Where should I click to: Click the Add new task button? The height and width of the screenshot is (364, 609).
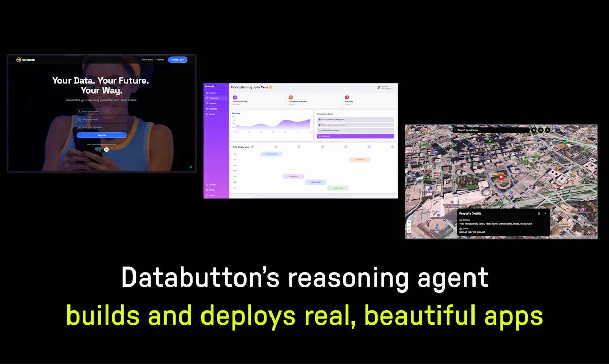[355, 136]
